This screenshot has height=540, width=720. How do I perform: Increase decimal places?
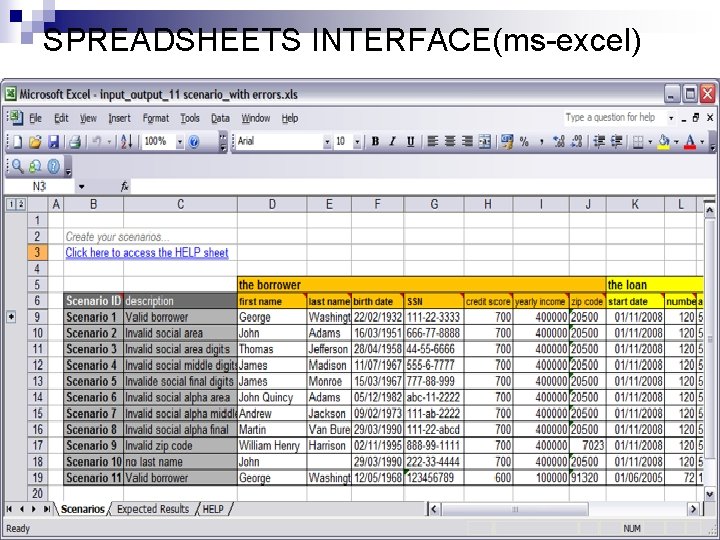pyautogui.click(x=559, y=141)
